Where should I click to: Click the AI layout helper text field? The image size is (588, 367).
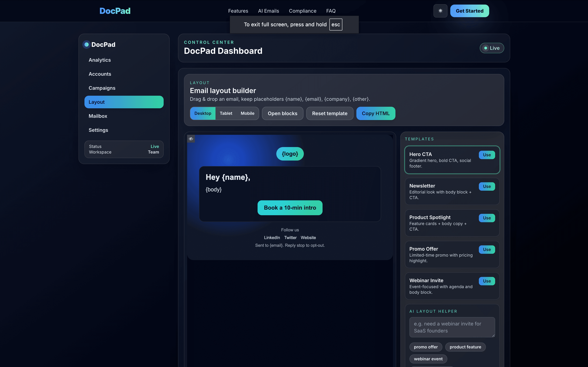(x=452, y=327)
